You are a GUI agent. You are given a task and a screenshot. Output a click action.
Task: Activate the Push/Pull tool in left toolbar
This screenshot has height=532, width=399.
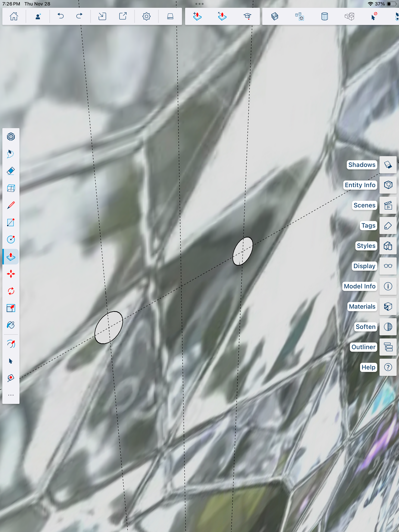[x=11, y=257]
